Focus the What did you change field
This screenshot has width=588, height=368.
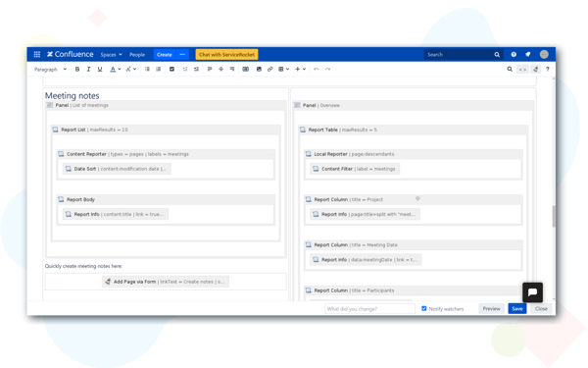369,309
